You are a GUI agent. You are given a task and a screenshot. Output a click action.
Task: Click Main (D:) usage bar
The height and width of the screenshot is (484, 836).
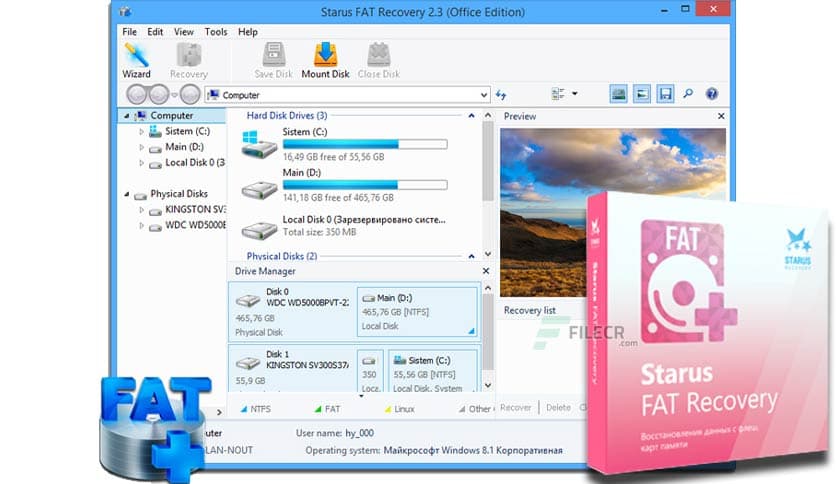click(365, 184)
